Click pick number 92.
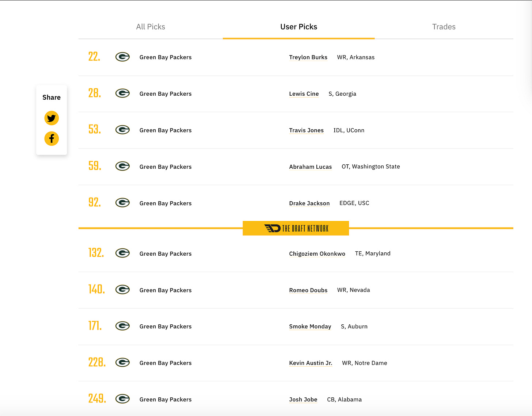 point(95,202)
